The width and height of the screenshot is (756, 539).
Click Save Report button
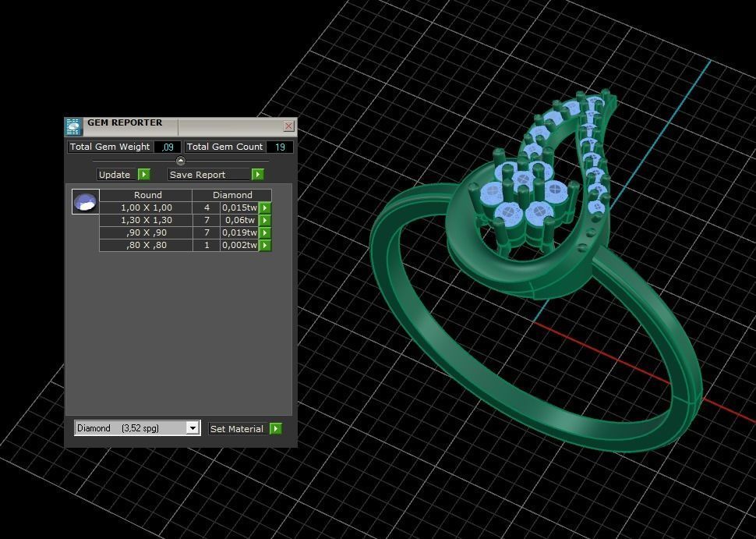[209, 175]
